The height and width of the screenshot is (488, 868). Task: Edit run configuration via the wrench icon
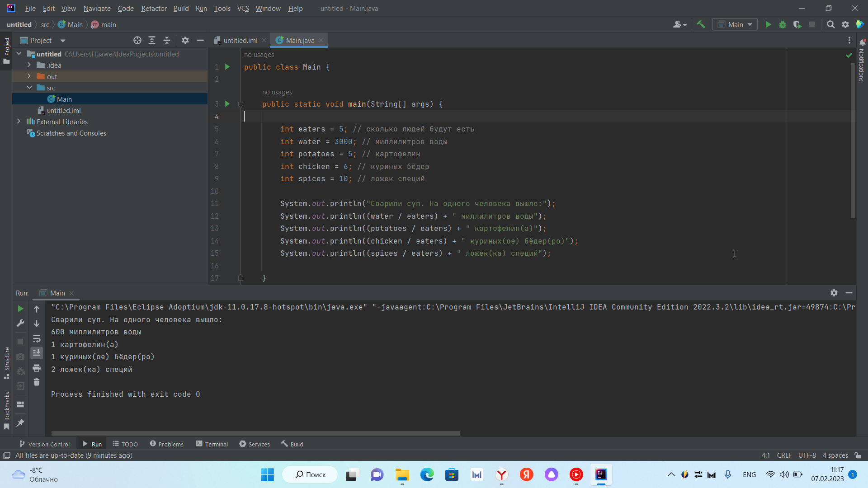point(20,324)
